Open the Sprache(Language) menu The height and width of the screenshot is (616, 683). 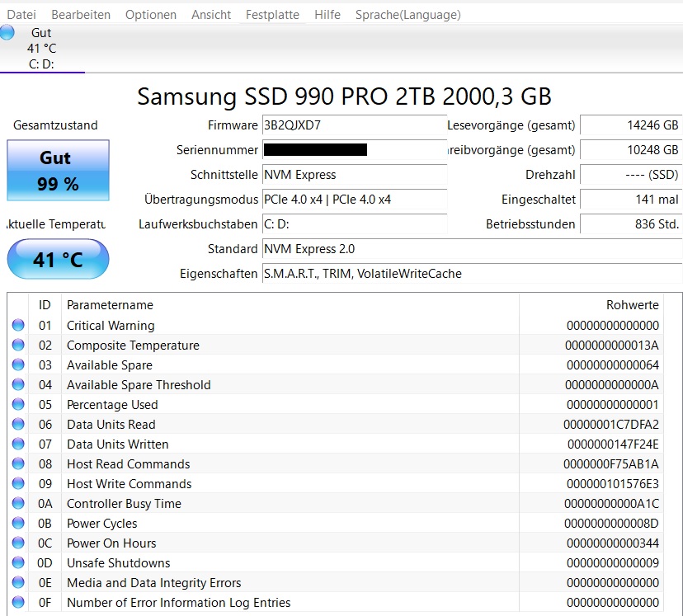pyautogui.click(x=407, y=15)
